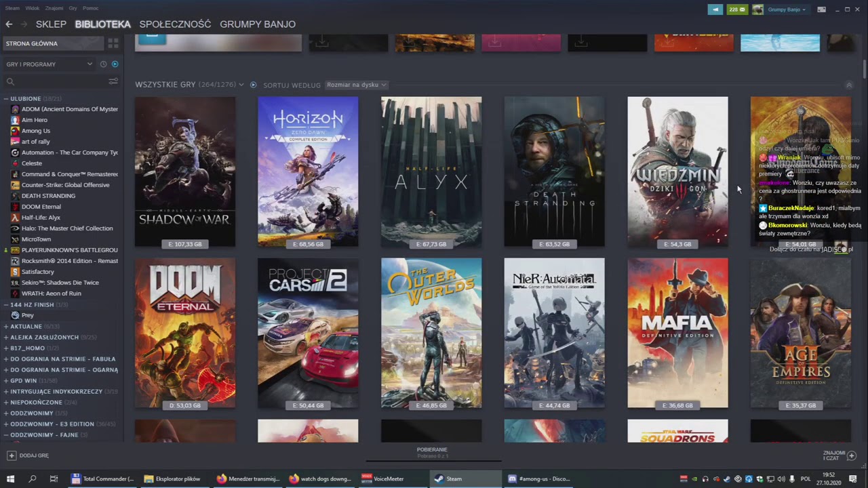868x488 pixels.
Task: Open the 228 messages inbox
Action: click(x=736, y=9)
